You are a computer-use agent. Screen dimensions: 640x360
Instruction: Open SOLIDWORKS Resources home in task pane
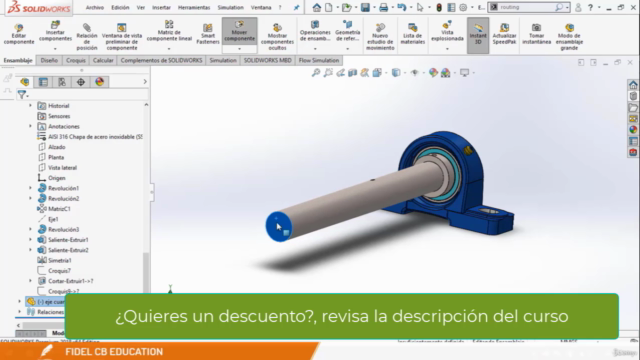point(633,85)
